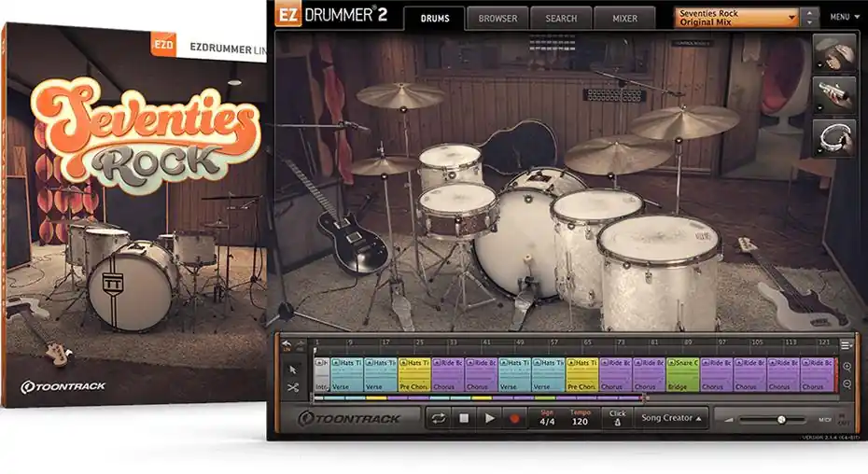The image size is (868, 474).
Task: Zoom out on the song track
Action: (847, 383)
